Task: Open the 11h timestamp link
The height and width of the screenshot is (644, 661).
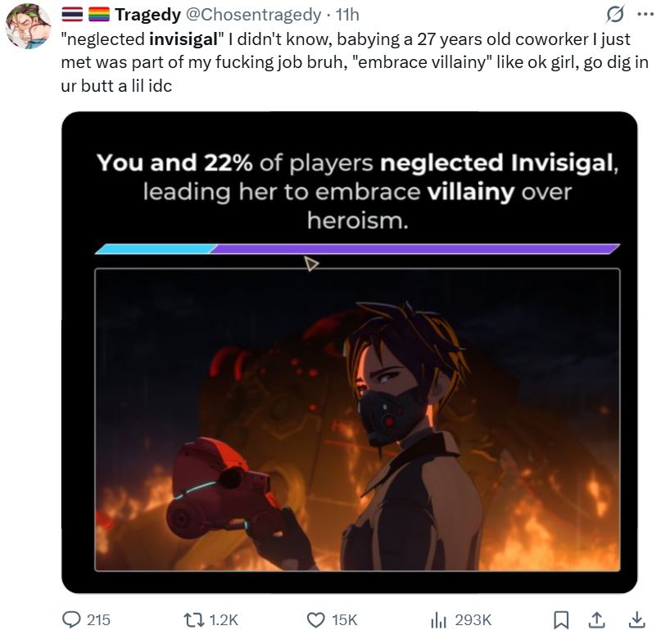Action: click(x=347, y=15)
